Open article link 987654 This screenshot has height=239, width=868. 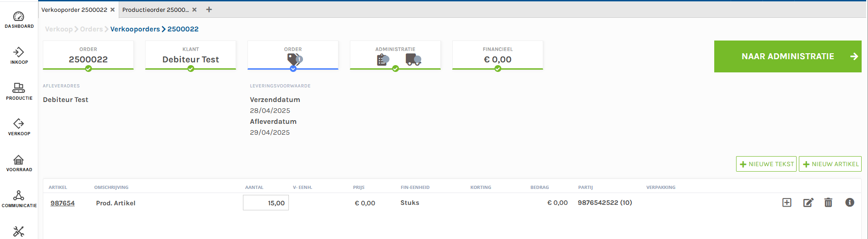click(62, 203)
